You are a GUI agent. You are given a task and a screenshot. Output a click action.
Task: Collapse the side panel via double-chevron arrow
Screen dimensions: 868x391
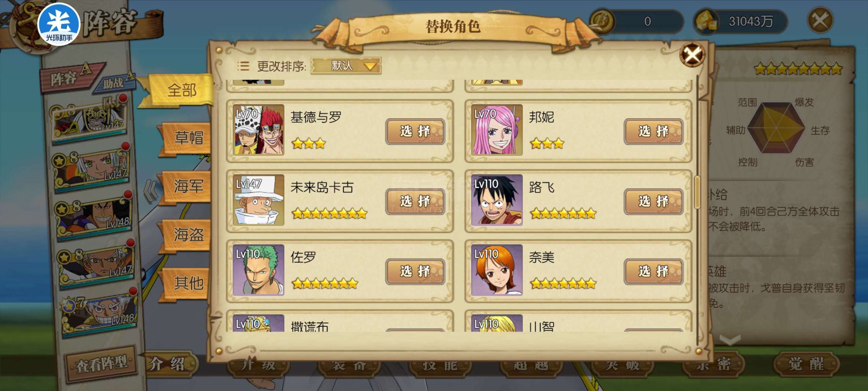(150, 191)
